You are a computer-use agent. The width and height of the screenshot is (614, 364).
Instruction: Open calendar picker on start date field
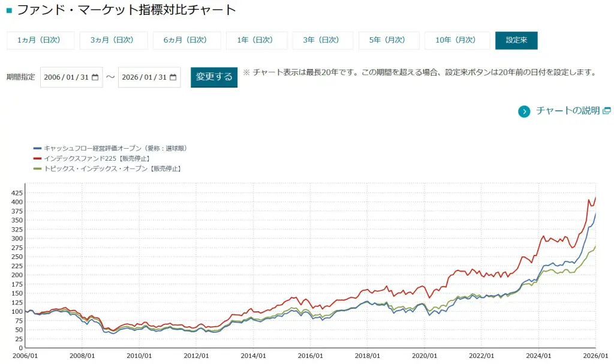click(x=95, y=77)
